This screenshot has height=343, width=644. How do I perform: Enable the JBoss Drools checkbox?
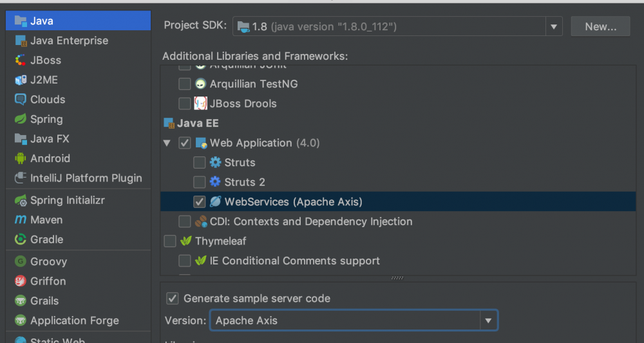click(184, 104)
